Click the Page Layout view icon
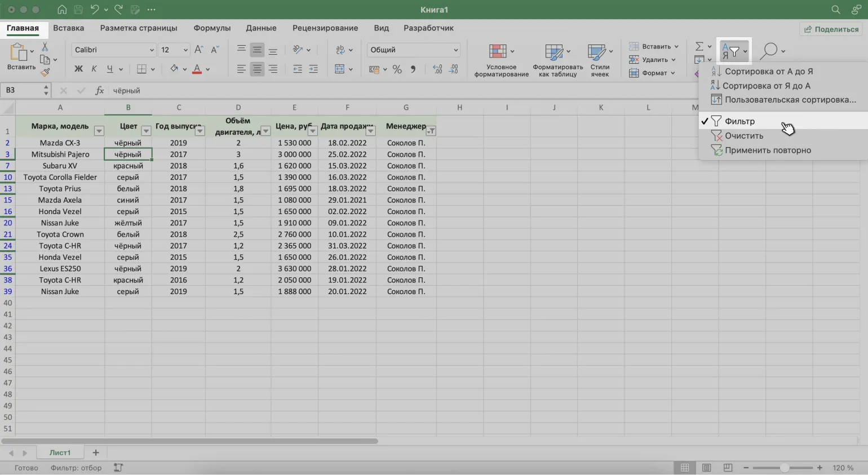 click(706, 468)
